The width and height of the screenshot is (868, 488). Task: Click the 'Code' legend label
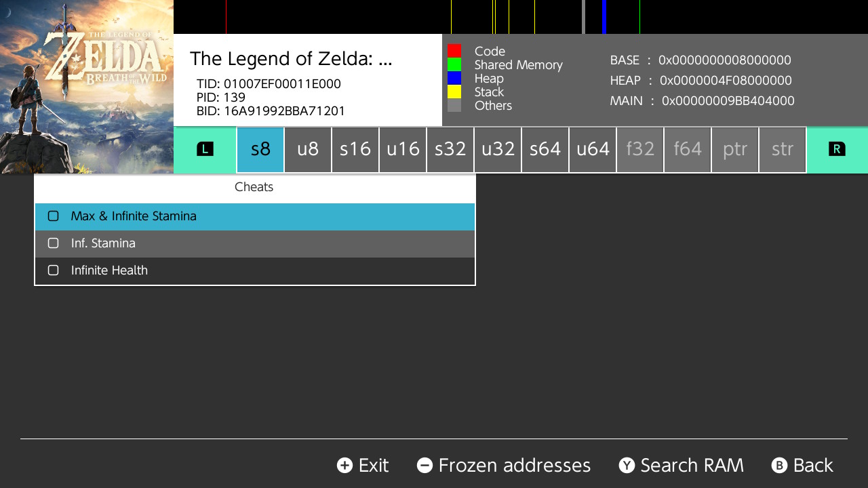(490, 52)
